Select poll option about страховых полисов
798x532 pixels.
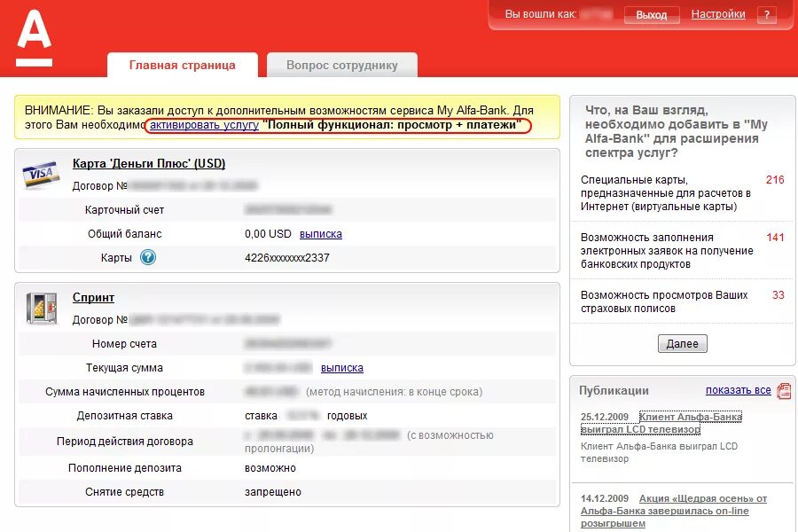coord(664,301)
